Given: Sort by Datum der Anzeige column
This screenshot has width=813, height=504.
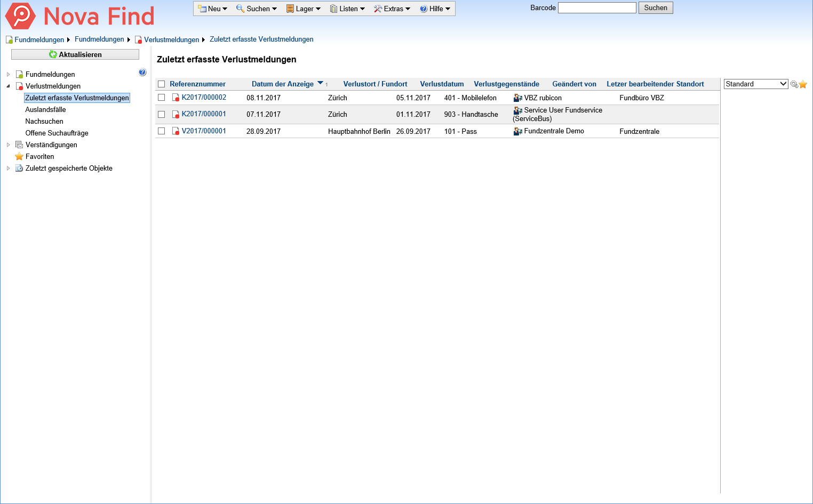Looking at the screenshot, I should click(x=283, y=84).
